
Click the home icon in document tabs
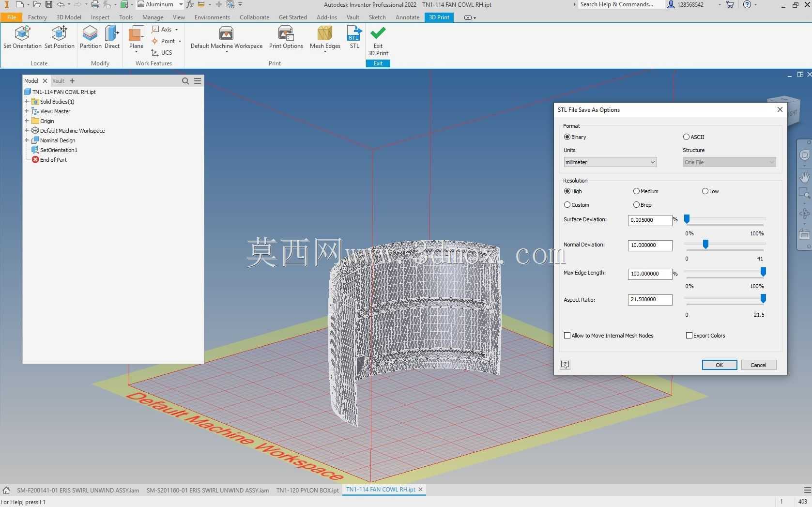coord(6,490)
